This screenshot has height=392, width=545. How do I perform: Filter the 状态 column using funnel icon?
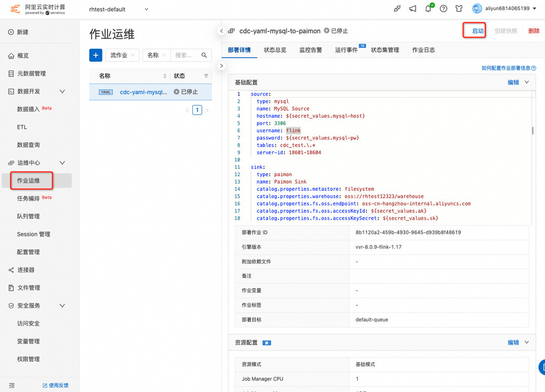206,76
